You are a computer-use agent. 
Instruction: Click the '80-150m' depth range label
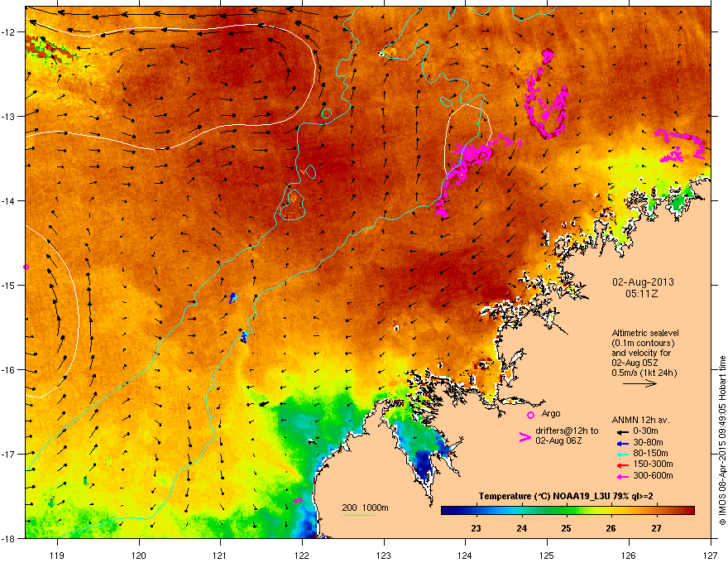[650, 454]
